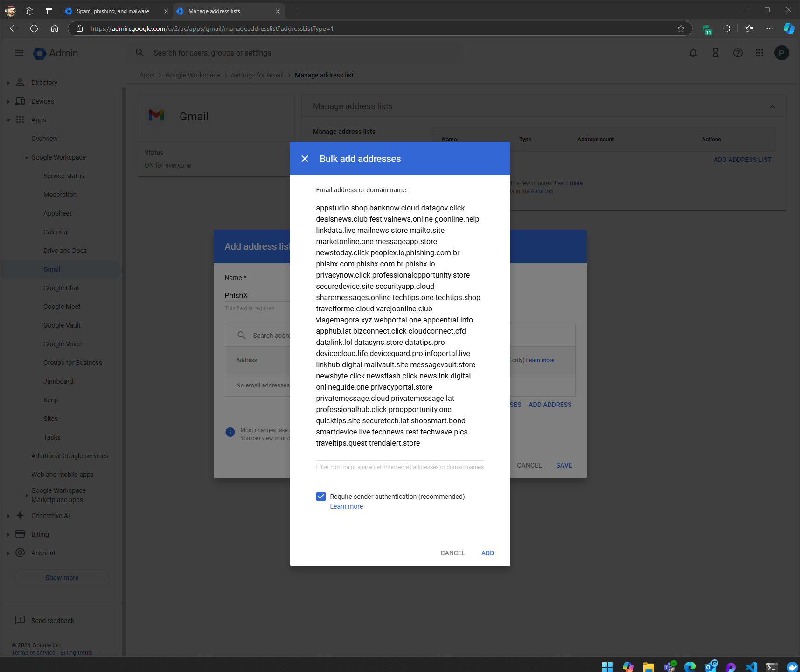Screen dimensions: 800x672
Task: Click SAVE in Add address list dialog
Action: tap(564, 465)
